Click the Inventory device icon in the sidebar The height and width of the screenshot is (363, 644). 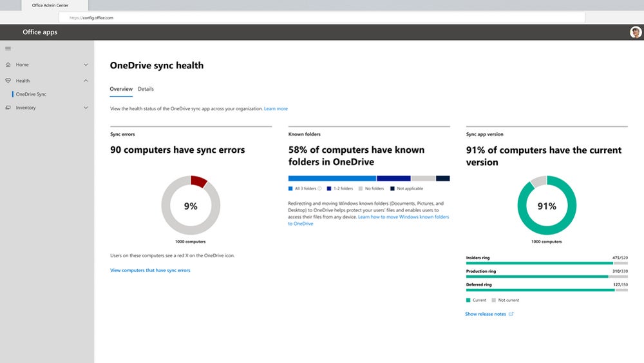click(8, 108)
